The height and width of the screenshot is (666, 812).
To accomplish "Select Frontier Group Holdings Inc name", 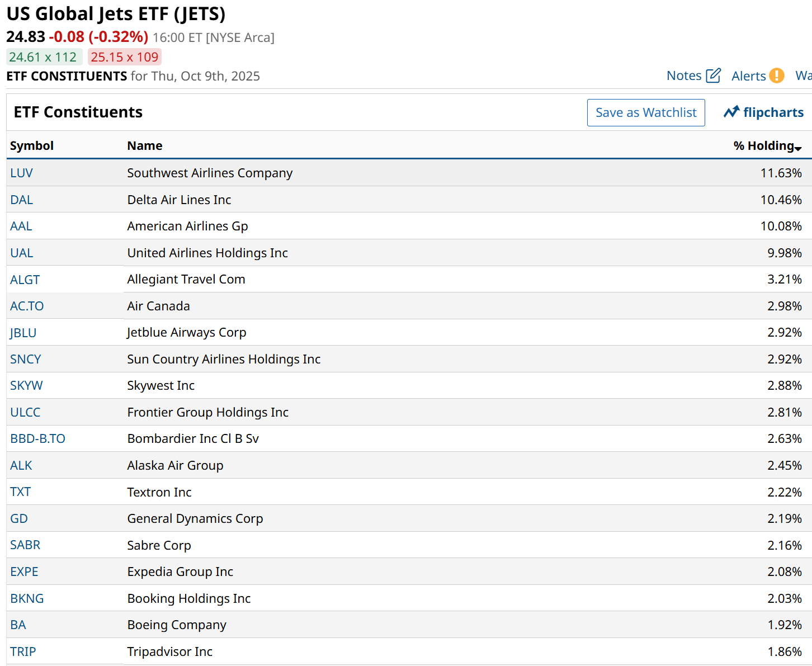I will (208, 412).
